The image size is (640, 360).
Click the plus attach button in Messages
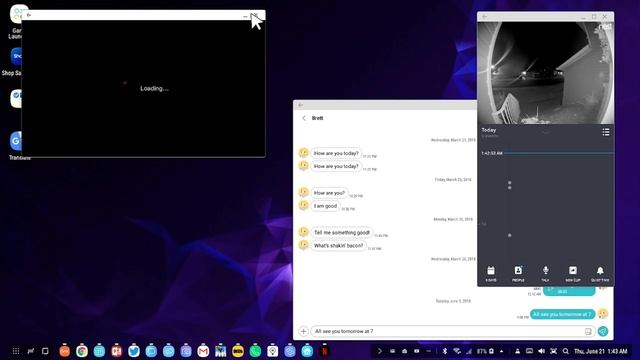(x=303, y=331)
